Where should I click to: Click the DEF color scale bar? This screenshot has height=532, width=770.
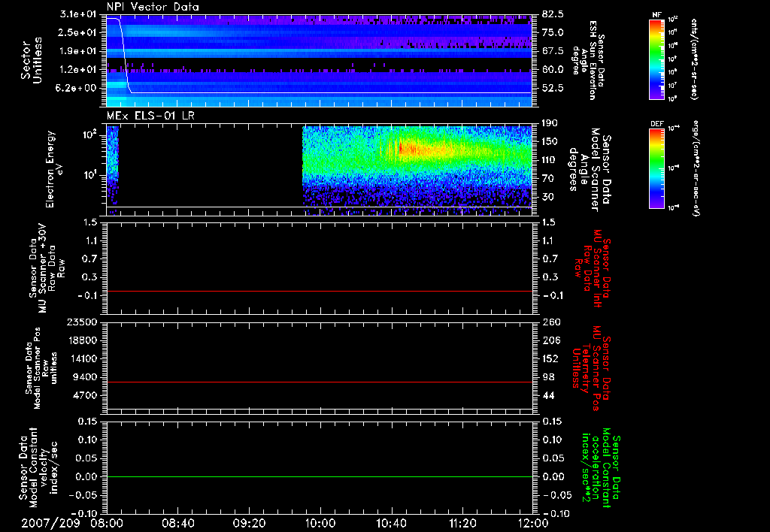coord(656,168)
